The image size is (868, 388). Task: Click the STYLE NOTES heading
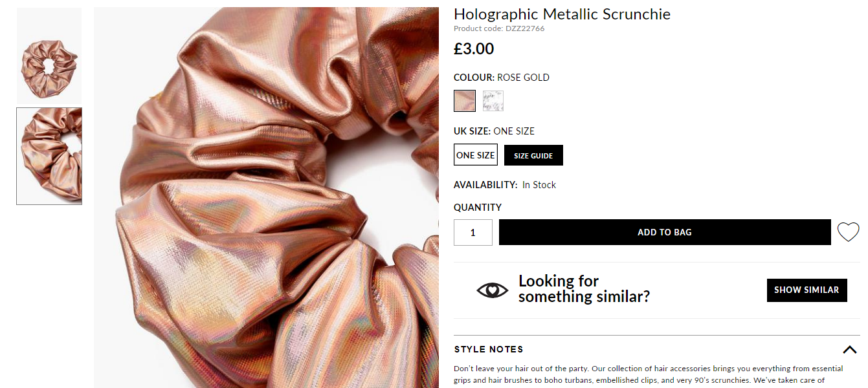tap(489, 349)
